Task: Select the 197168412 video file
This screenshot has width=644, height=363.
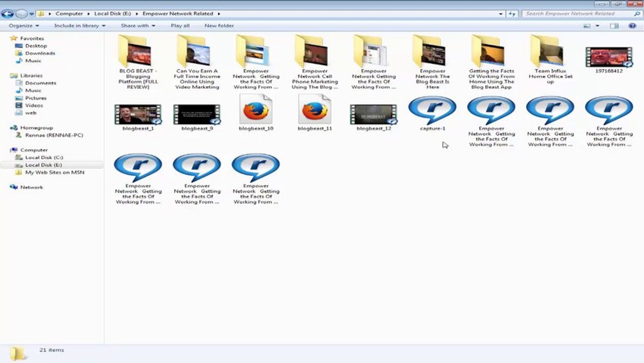Action: [609, 60]
